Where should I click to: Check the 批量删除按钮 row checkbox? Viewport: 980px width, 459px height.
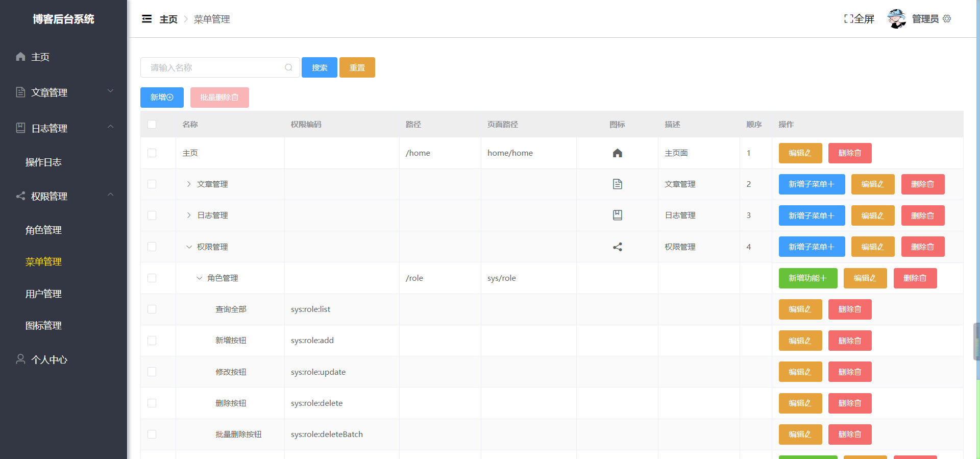pyautogui.click(x=152, y=434)
